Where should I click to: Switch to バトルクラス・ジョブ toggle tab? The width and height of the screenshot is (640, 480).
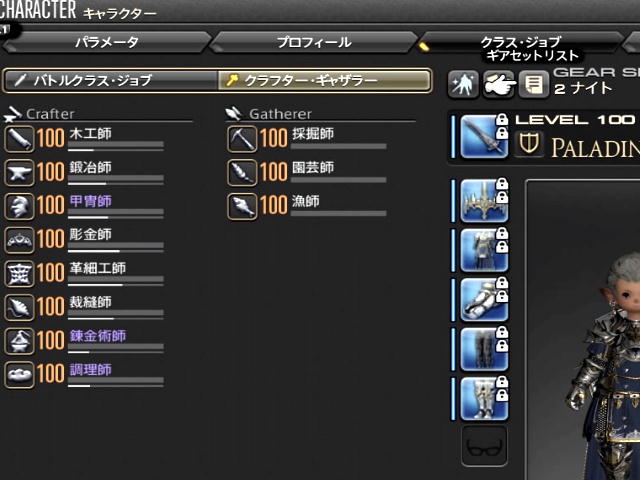[x=111, y=80]
